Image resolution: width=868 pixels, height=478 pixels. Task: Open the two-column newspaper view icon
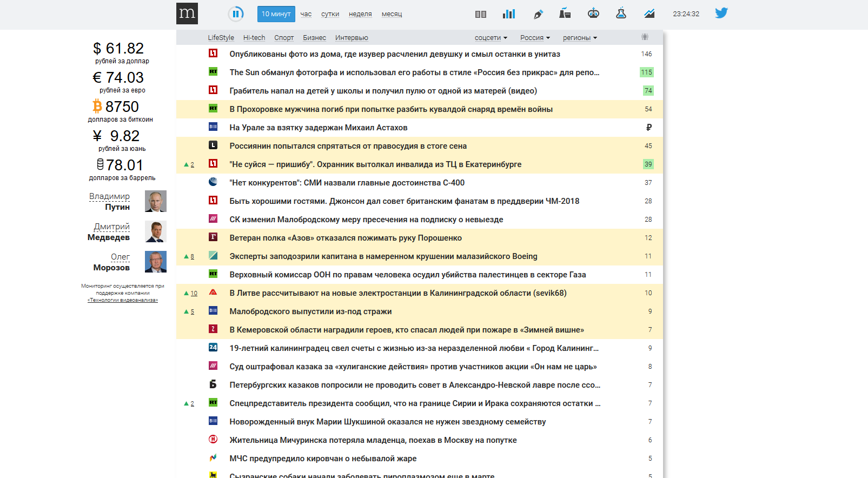click(x=481, y=14)
